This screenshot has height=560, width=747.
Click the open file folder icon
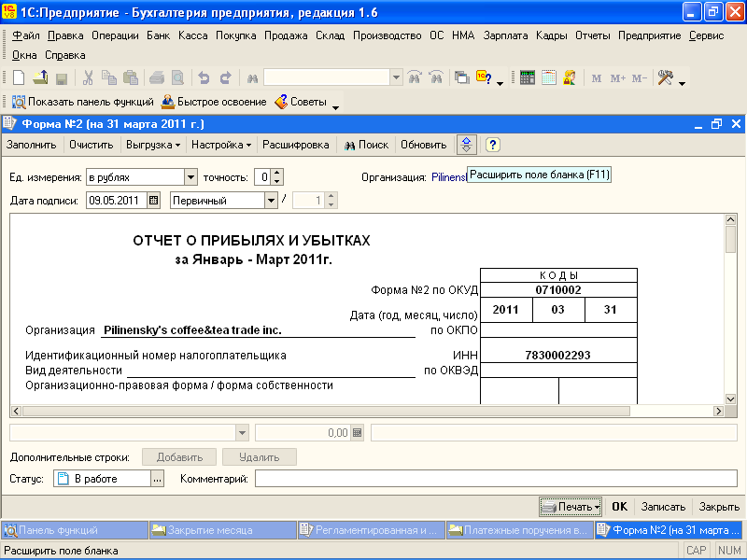pyautogui.click(x=40, y=77)
